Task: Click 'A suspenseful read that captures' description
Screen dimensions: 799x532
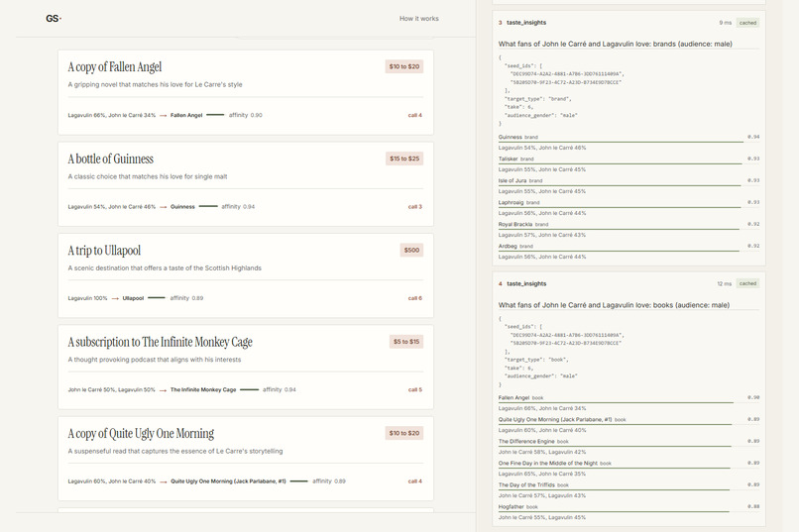Action: pyautogui.click(x=175, y=451)
